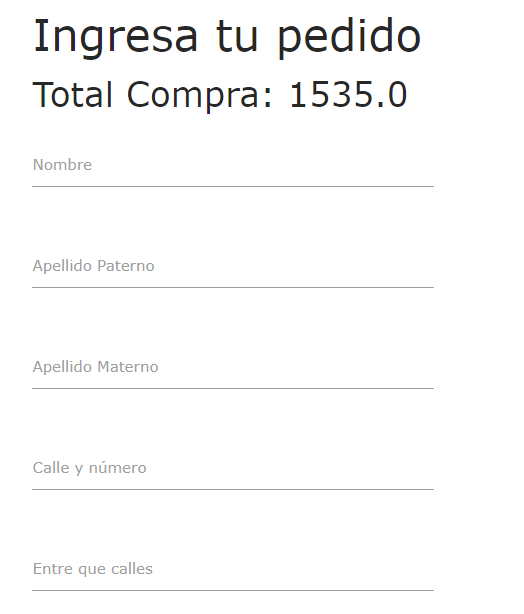Click the underline beneath Apellido Materno
524x614 pixels.
[233, 389]
